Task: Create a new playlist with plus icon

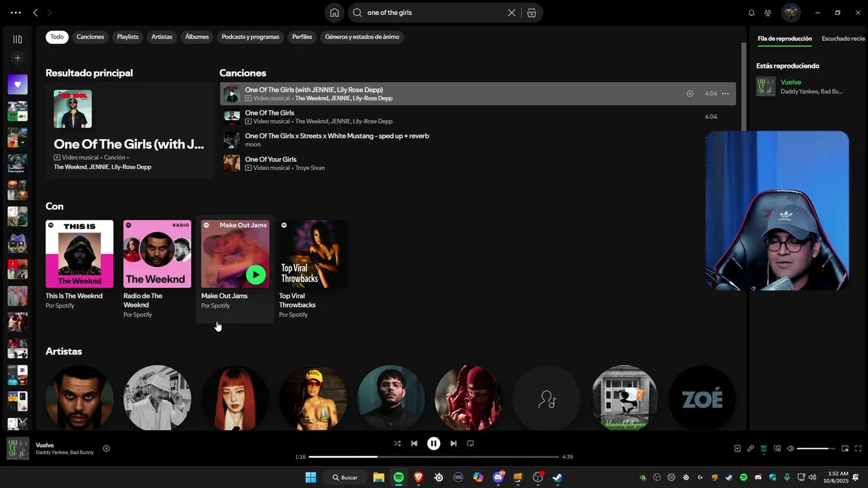Action: pyautogui.click(x=18, y=58)
